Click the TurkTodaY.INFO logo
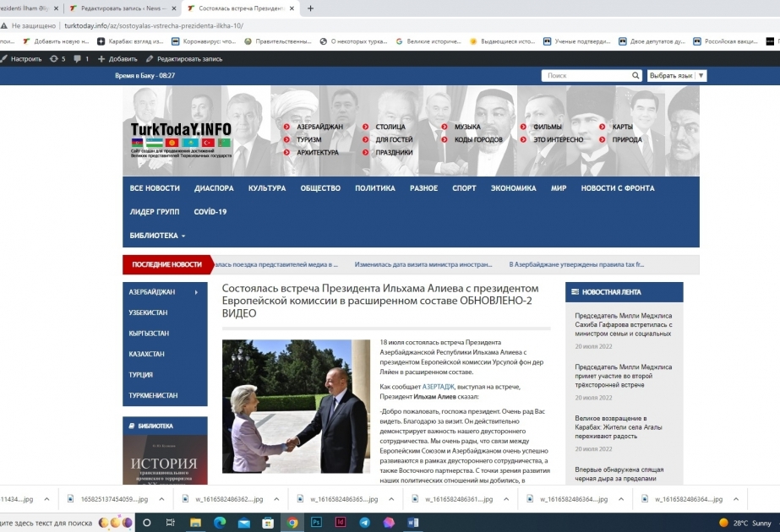This screenshot has height=532, width=780. pyautogui.click(x=181, y=138)
